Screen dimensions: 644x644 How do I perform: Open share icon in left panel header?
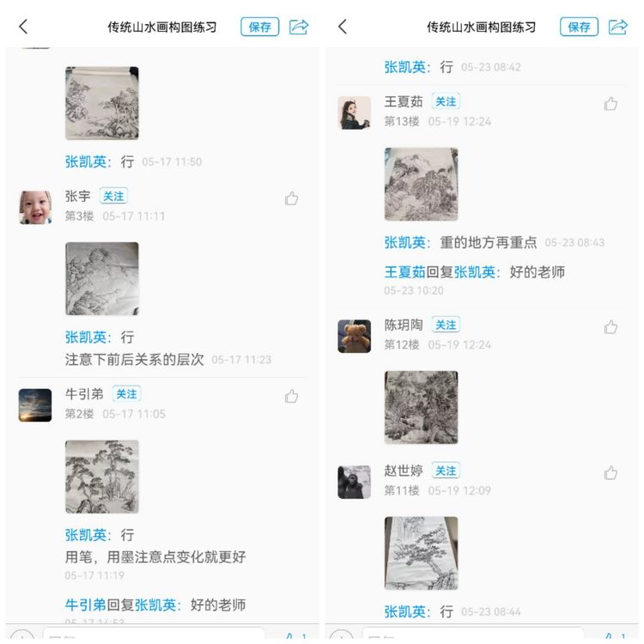(x=299, y=27)
